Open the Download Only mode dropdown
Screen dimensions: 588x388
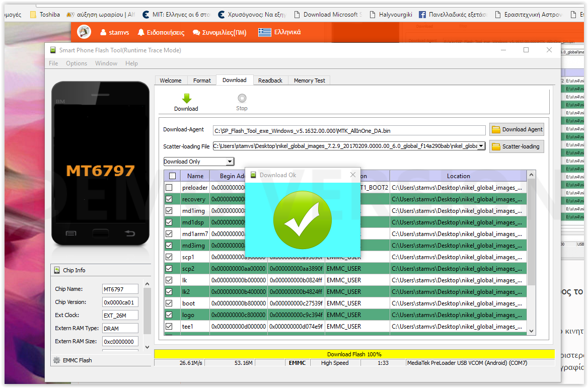(x=230, y=162)
